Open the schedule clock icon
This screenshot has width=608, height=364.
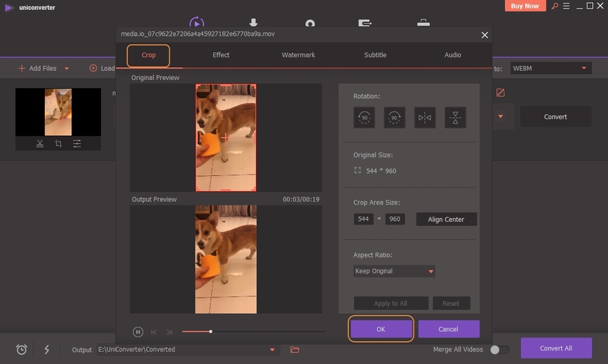point(22,349)
